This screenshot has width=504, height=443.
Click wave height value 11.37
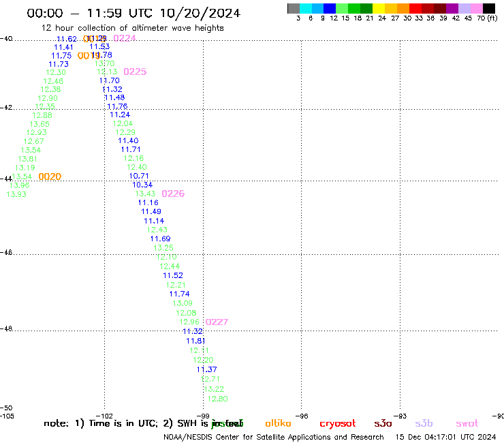click(206, 369)
